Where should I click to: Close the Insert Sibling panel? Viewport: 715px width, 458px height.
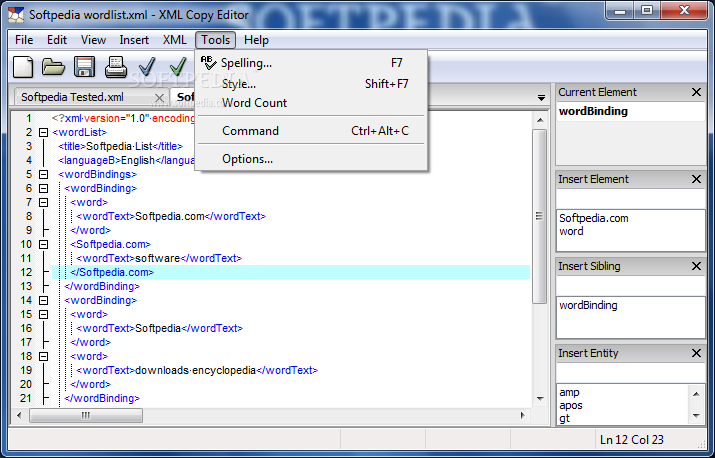pos(696,266)
